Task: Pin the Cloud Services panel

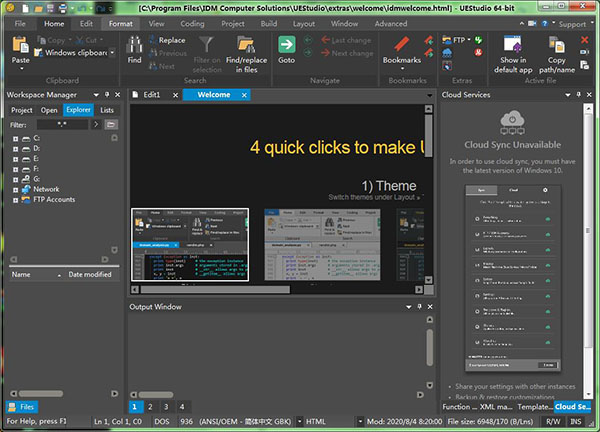Action: pos(579,95)
